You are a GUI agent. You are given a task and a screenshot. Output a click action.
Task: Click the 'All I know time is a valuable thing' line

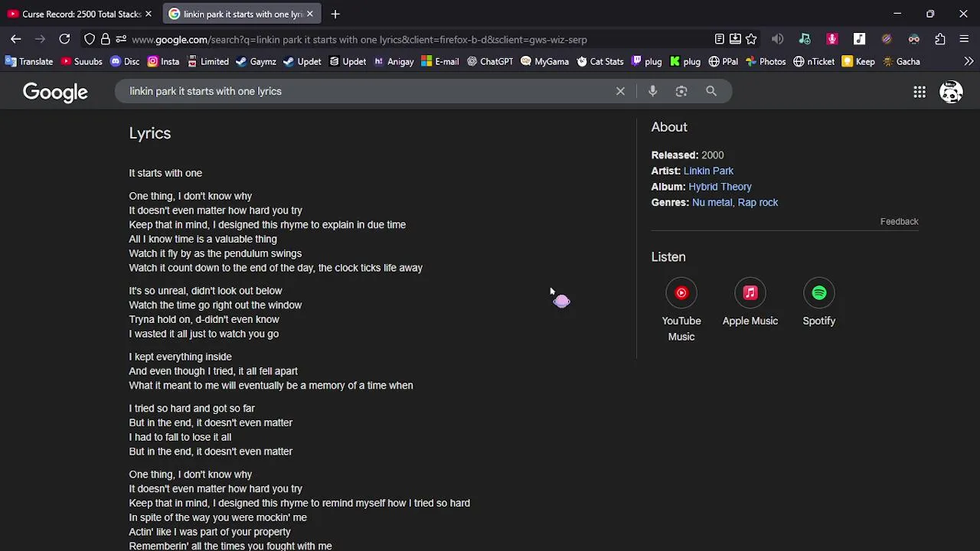(x=203, y=239)
